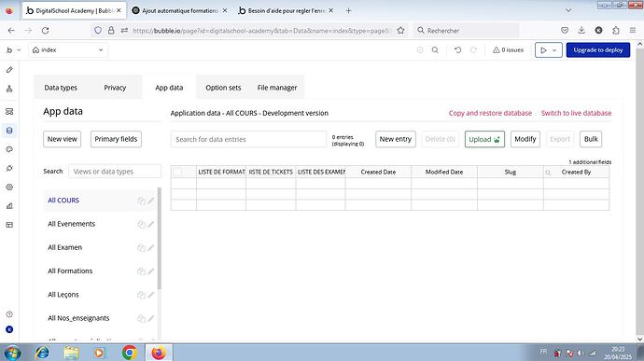Open a new Firefox tab with plus
The width and height of the screenshot is (644, 361).
[348, 10]
